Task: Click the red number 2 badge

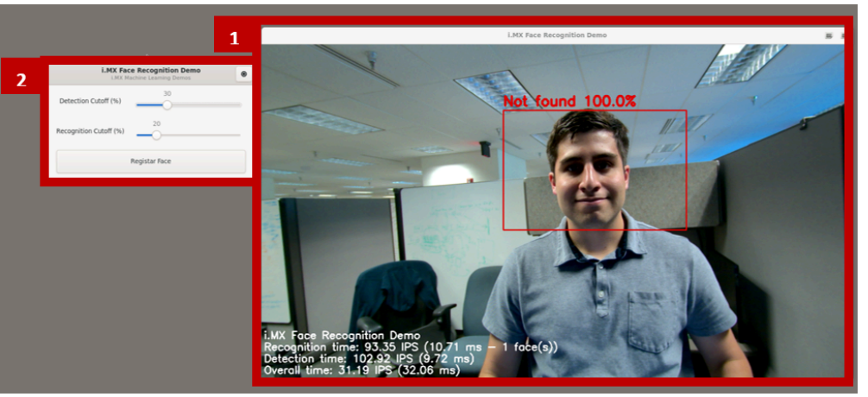Action: (22, 81)
